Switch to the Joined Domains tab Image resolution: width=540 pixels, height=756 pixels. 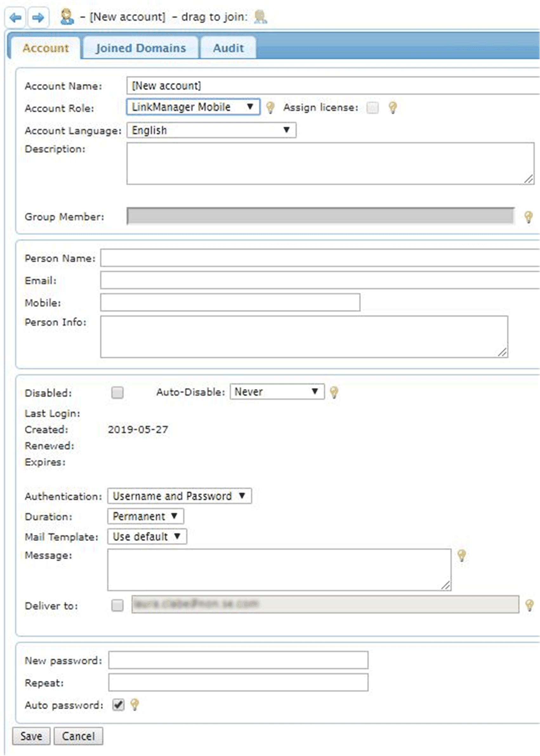pos(141,48)
